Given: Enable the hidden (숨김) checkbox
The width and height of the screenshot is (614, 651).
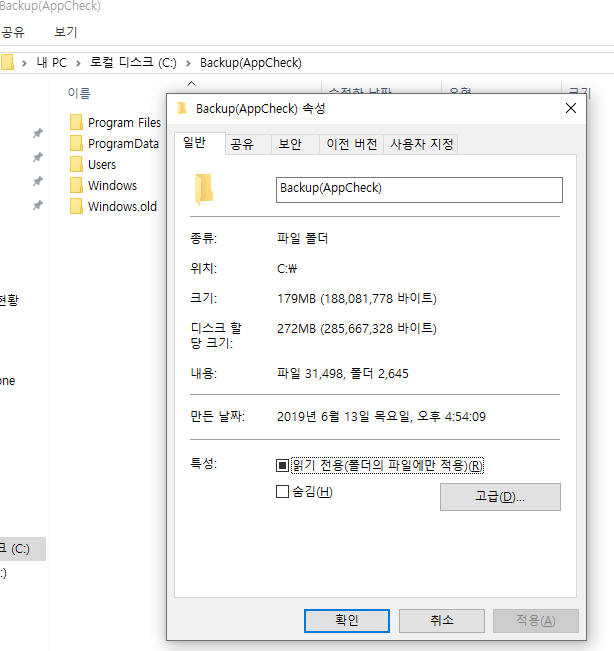Looking at the screenshot, I should coord(282,492).
